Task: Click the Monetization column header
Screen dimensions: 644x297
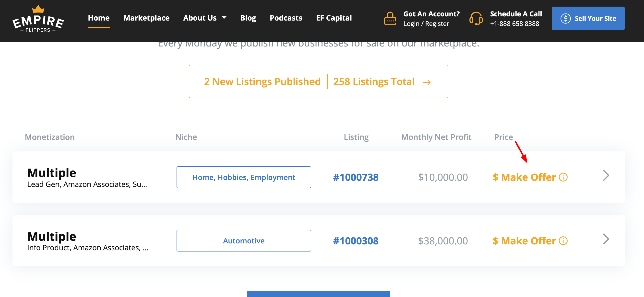Action: pos(50,137)
